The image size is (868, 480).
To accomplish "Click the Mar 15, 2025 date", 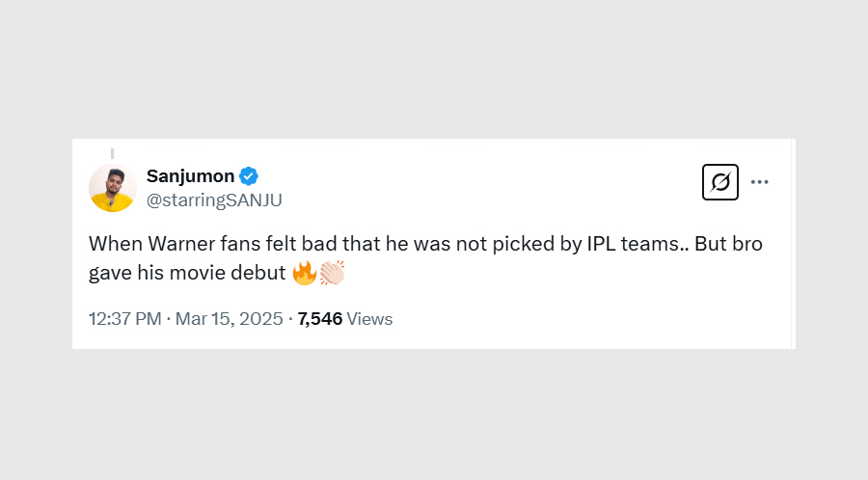I will [229, 319].
